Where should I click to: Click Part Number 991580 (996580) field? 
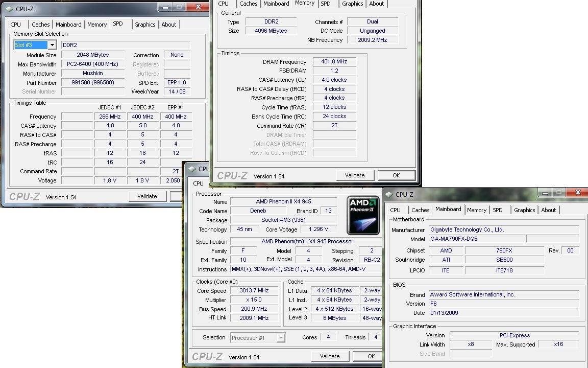point(92,83)
